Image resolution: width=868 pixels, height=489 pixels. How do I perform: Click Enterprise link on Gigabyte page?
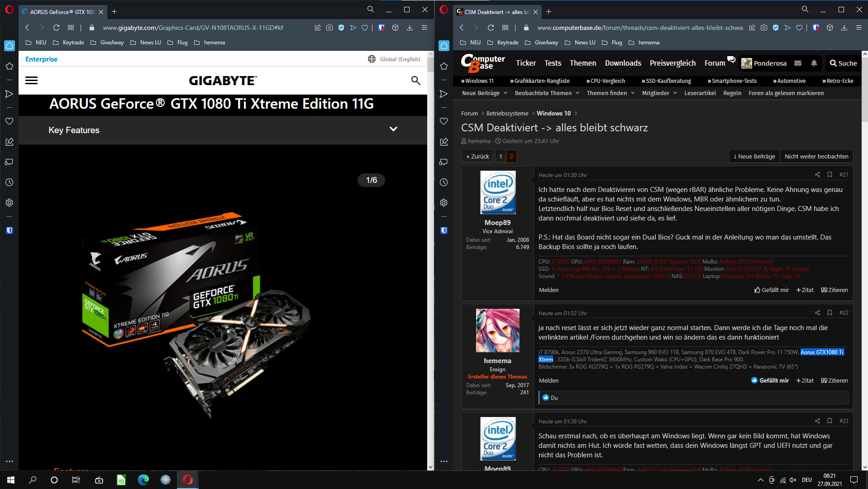click(41, 59)
